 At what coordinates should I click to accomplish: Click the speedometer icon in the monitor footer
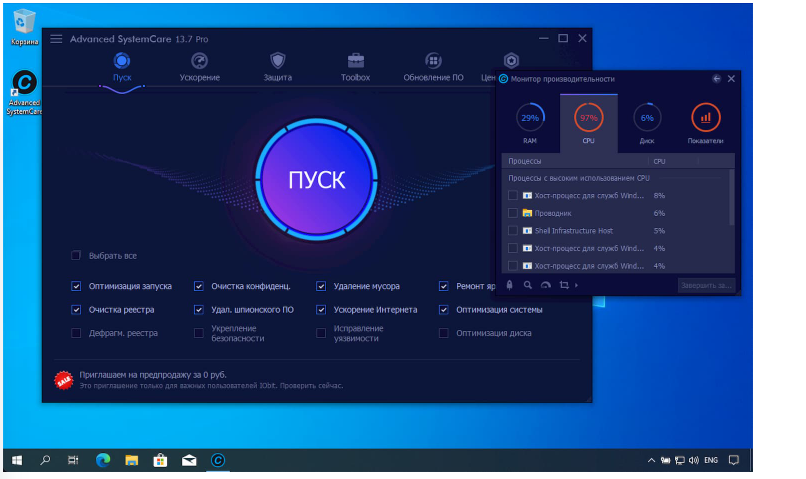click(546, 285)
